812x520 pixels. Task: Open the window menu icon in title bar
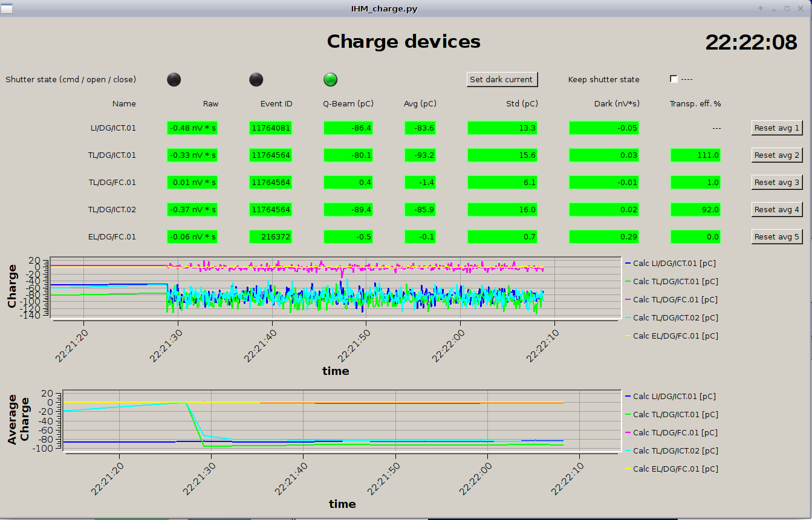[x=7, y=8]
